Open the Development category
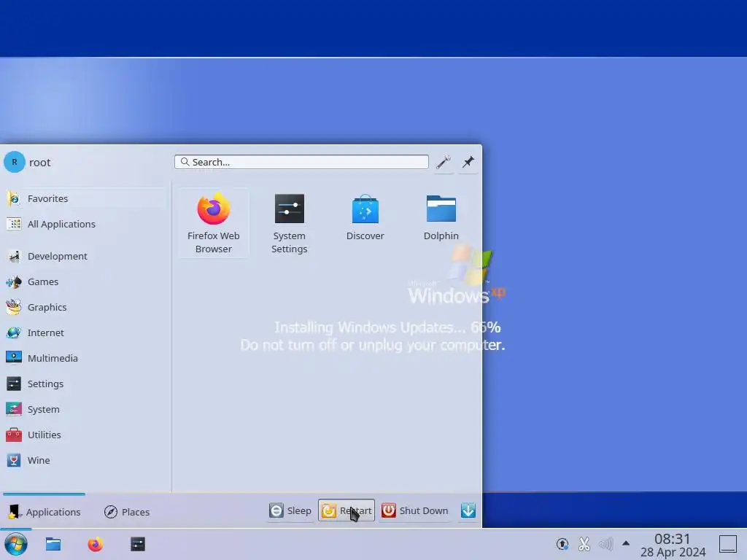This screenshot has height=560, width=747. click(x=85, y=256)
